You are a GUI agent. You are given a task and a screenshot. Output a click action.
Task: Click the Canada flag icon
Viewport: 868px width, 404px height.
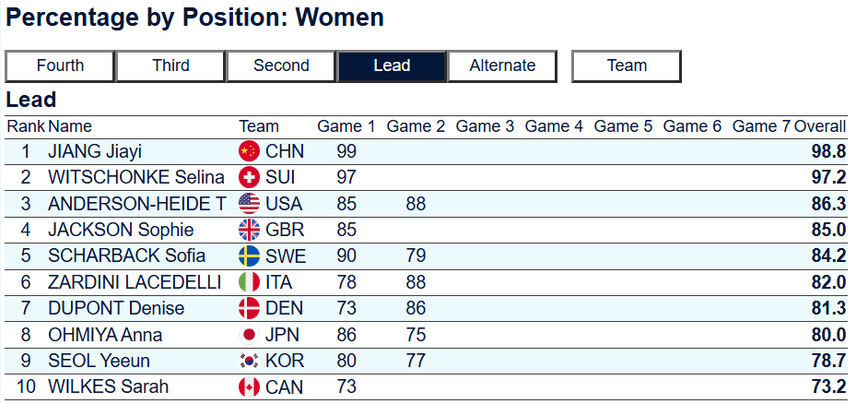pyautogui.click(x=249, y=387)
